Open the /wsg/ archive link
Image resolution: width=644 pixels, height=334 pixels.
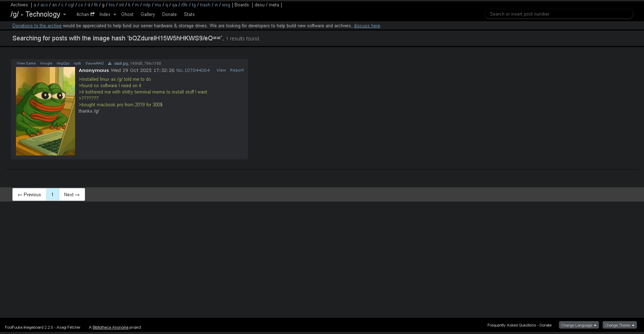click(x=226, y=5)
